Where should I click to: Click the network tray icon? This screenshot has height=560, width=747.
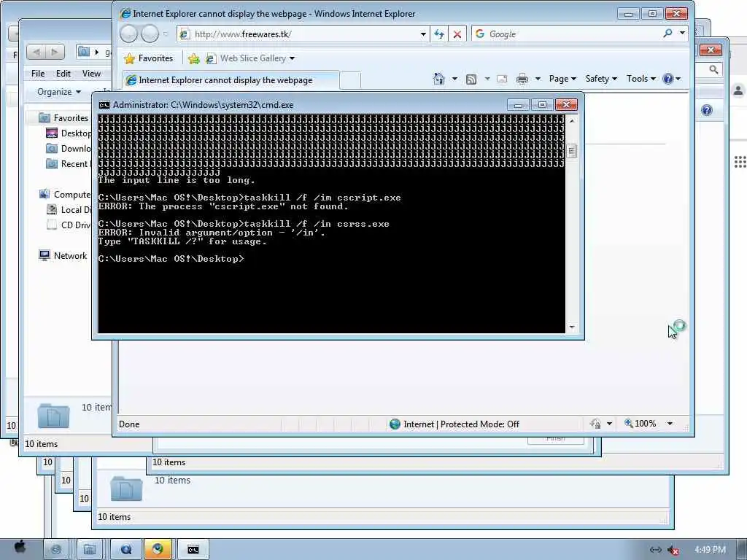(656, 550)
